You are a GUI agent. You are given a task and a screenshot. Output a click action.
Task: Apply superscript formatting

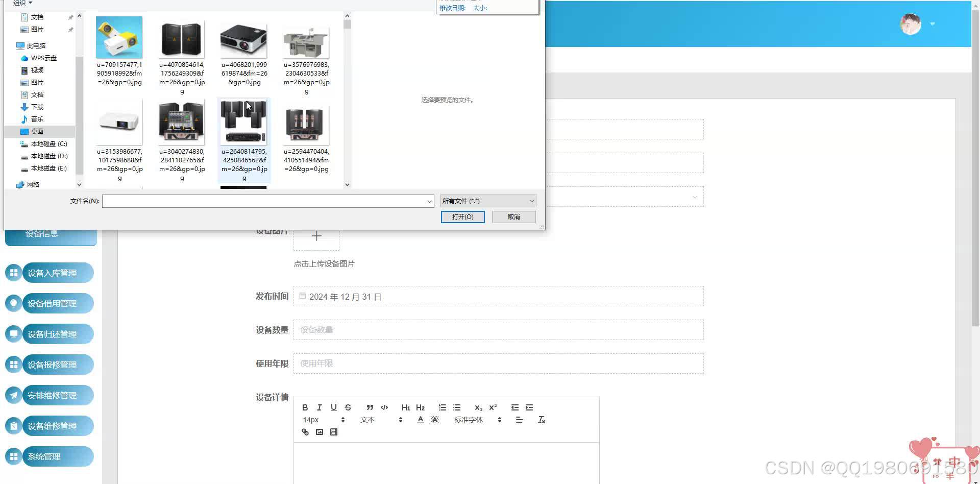click(x=493, y=407)
